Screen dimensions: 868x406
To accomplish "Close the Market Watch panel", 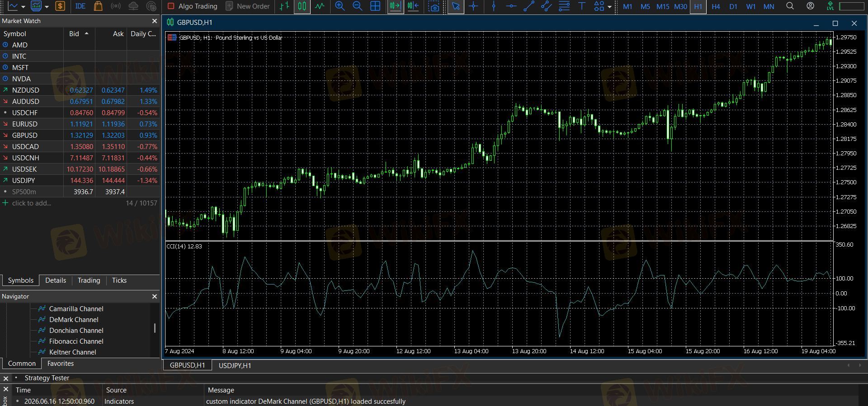I will [x=155, y=21].
